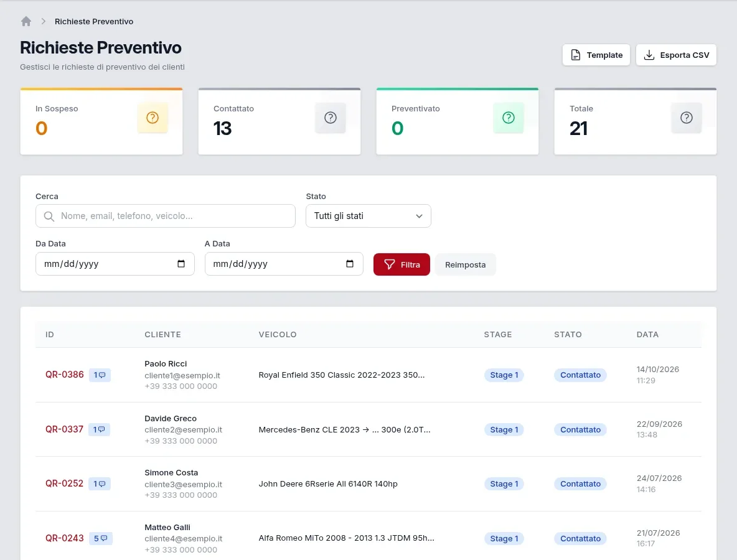Apply filters with the Filtra button
The width and height of the screenshot is (737, 560).
point(402,264)
